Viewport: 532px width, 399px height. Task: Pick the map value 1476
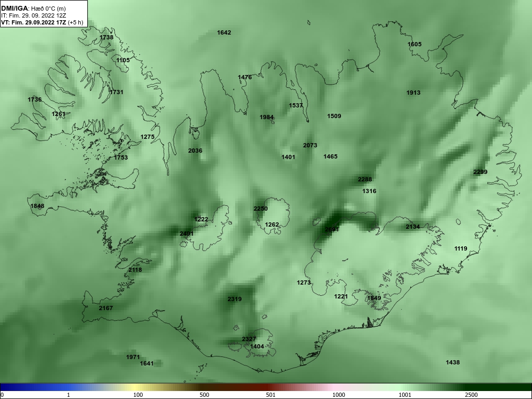pyautogui.click(x=245, y=77)
